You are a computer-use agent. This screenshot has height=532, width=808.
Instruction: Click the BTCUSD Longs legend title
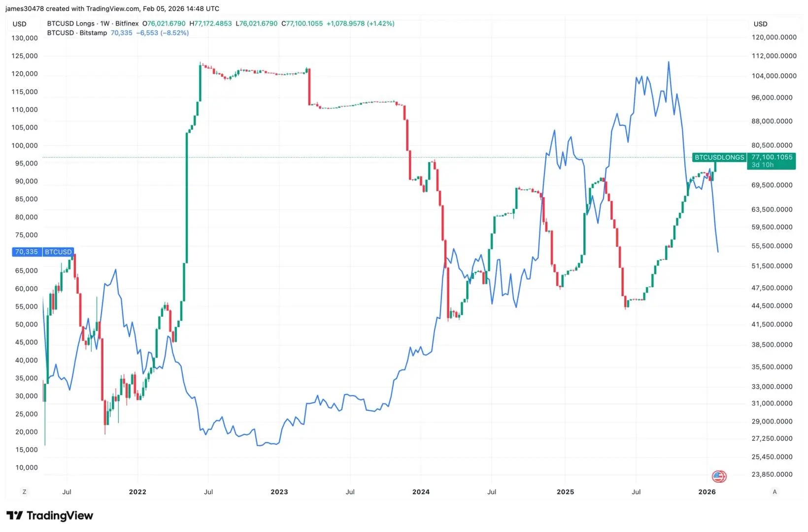click(x=70, y=24)
